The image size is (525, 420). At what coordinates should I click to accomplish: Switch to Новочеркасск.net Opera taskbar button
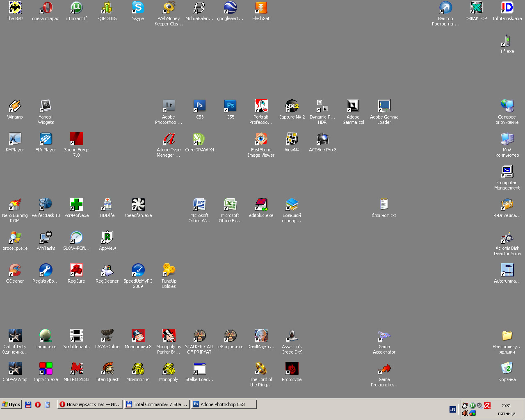90,404
